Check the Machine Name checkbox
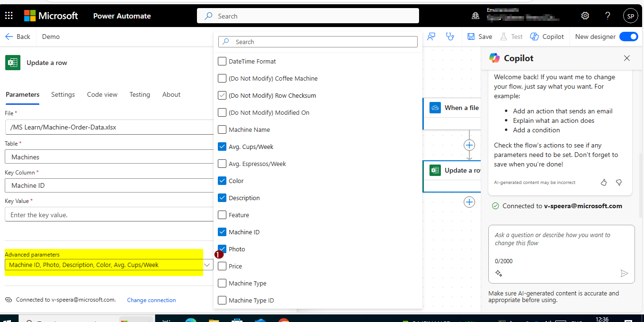This screenshot has width=644, height=322. point(222,129)
